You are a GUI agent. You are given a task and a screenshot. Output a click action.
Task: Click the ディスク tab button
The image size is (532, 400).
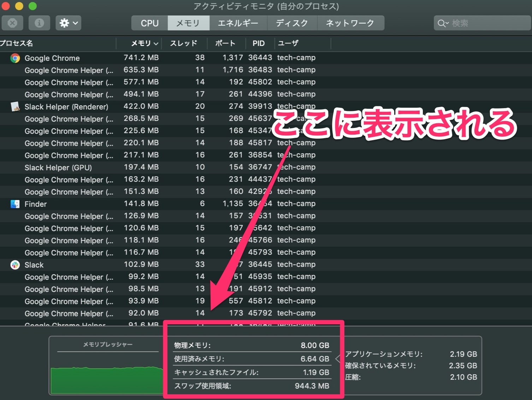(292, 23)
